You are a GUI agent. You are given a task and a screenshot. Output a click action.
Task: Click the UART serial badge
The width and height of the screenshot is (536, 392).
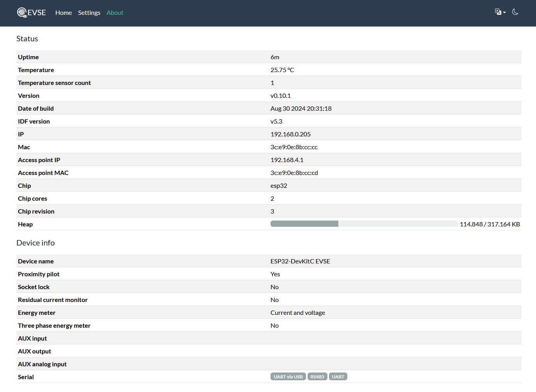tap(338, 377)
